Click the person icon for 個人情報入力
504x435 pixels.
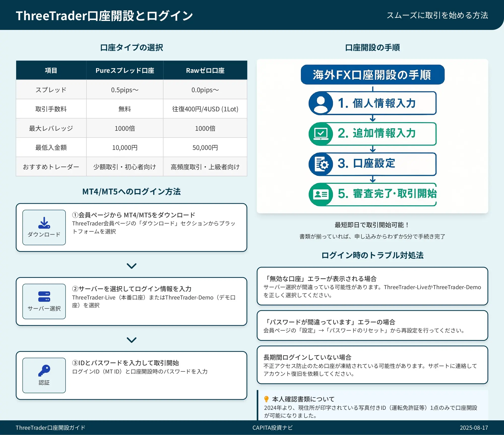pos(321,103)
